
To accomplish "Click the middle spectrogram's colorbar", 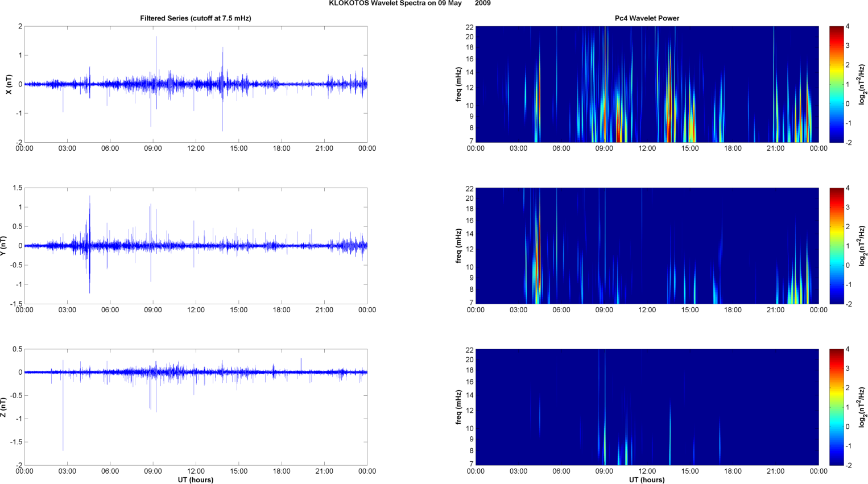I will tap(836, 246).
